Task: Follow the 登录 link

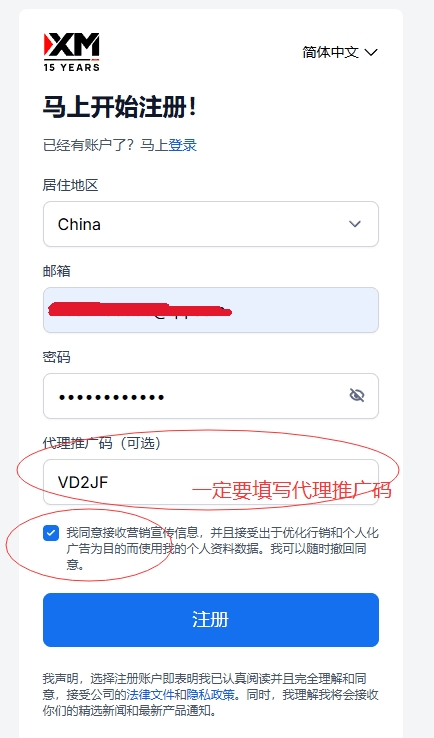Action: click(183, 145)
